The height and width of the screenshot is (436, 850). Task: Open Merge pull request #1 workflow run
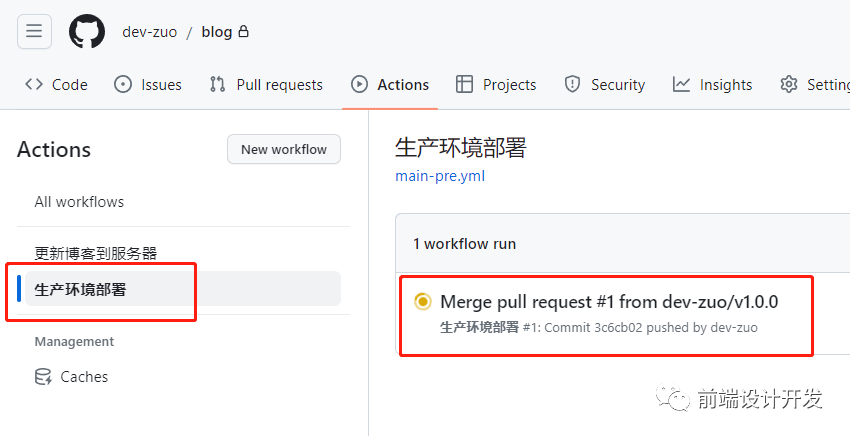click(609, 302)
